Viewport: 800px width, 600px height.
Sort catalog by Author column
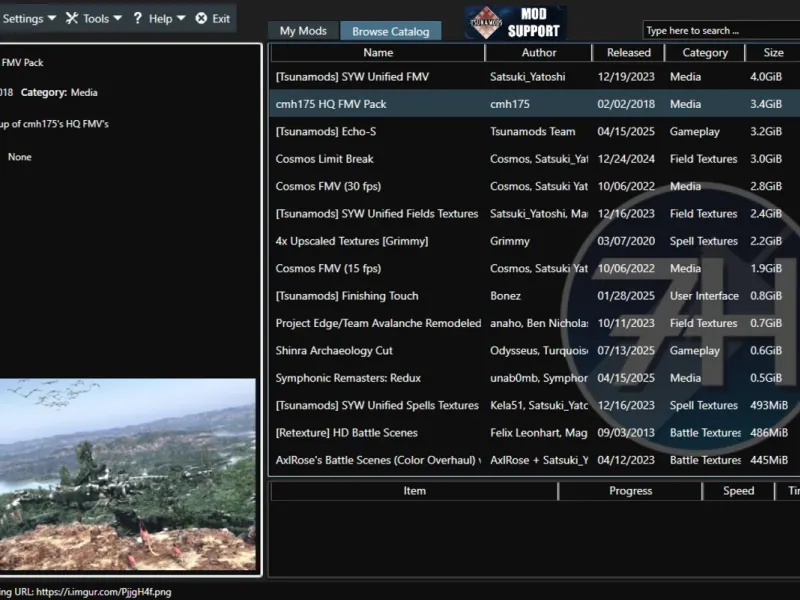[x=539, y=53]
